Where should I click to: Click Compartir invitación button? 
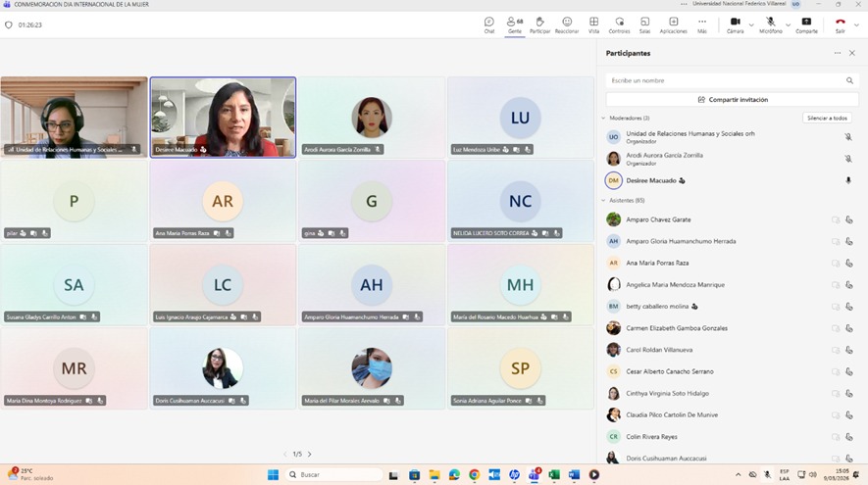(732, 100)
